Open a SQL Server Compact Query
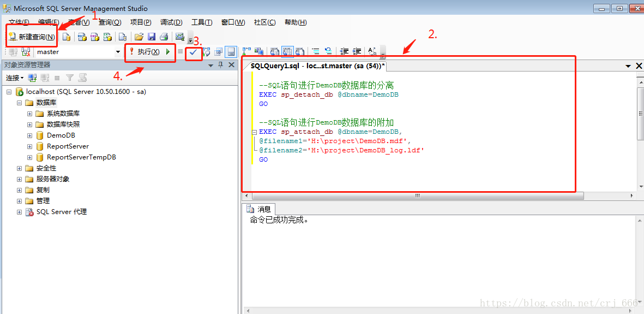 (122, 37)
